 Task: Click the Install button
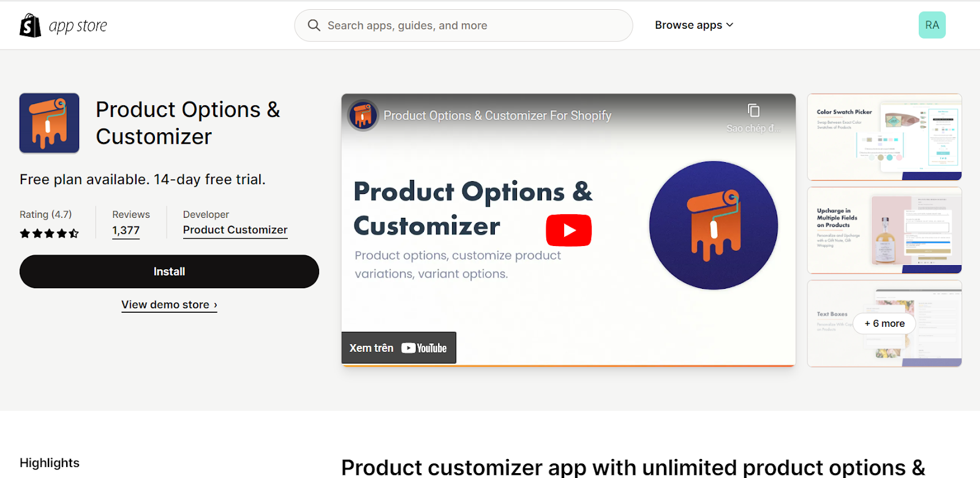click(x=169, y=272)
